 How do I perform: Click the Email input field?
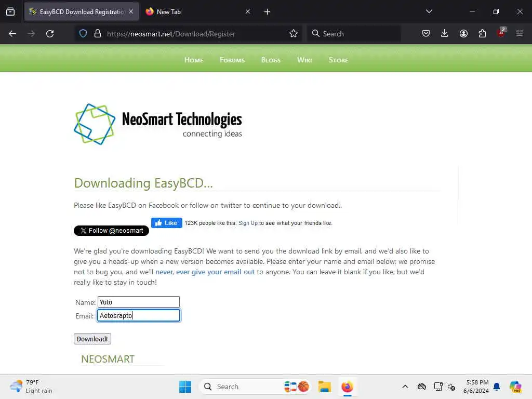coord(138,315)
